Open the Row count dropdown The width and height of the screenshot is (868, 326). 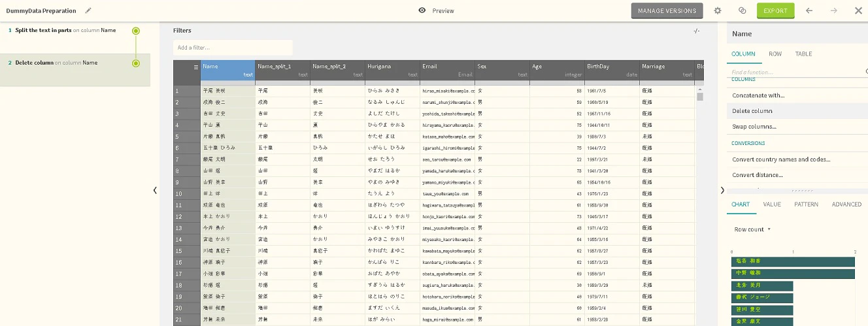click(x=752, y=229)
